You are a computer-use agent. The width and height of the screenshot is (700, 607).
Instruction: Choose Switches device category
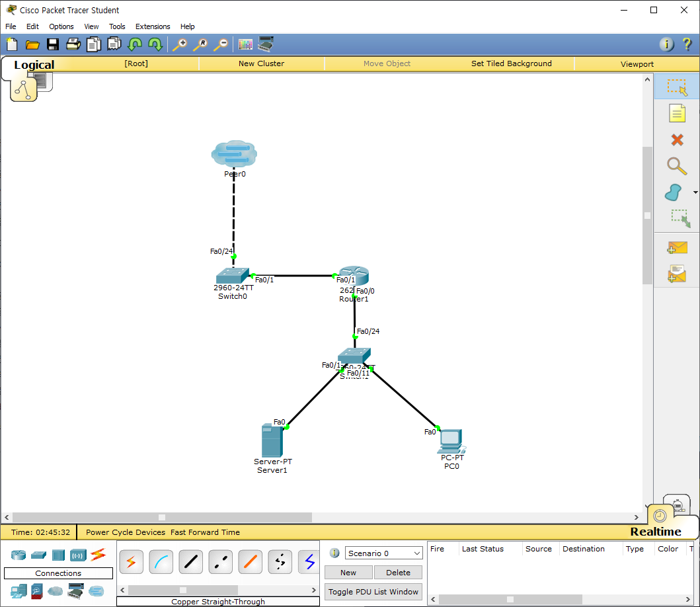click(x=38, y=555)
